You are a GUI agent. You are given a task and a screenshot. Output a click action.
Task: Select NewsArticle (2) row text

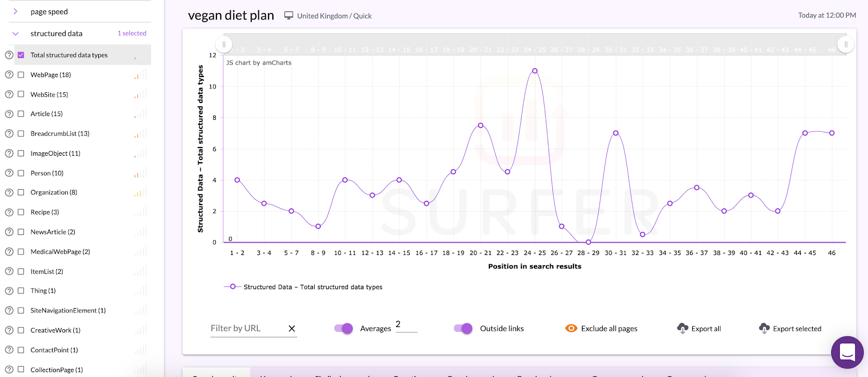[x=53, y=232]
